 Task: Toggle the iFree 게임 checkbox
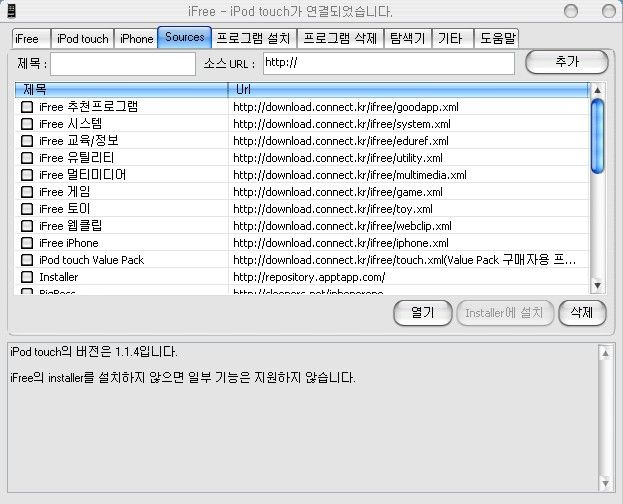pyautogui.click(x=27, y=192)
